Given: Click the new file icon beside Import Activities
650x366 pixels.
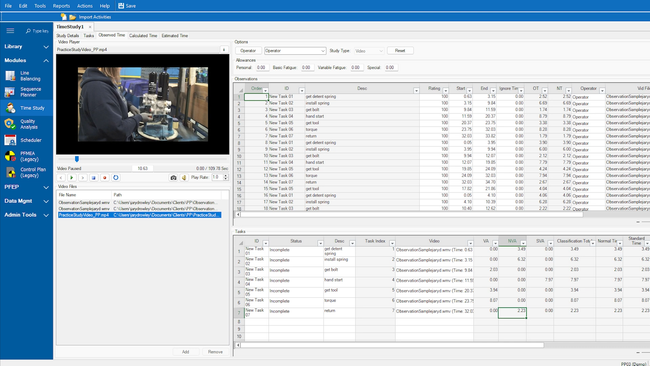Looking at the screenshot, I should point(63,17).
